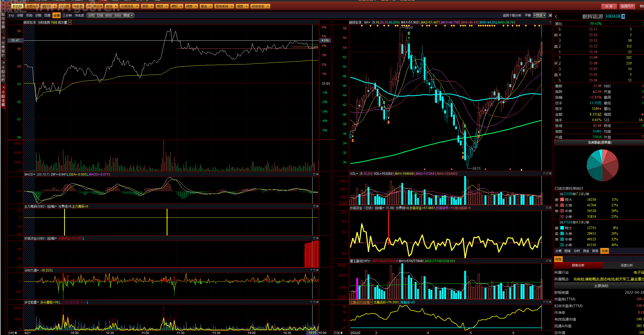Switch to the 四度 tab
644x335 pixels.
point(47,15)
